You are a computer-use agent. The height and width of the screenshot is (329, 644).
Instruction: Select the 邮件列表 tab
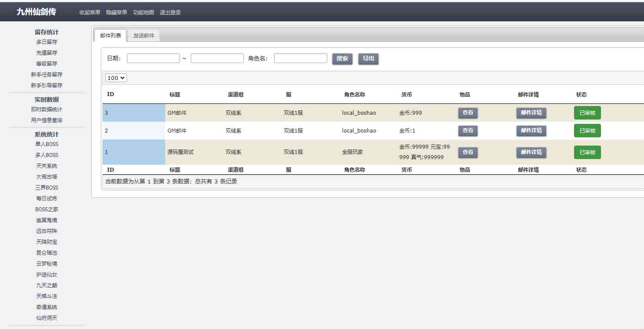[110, 36]
